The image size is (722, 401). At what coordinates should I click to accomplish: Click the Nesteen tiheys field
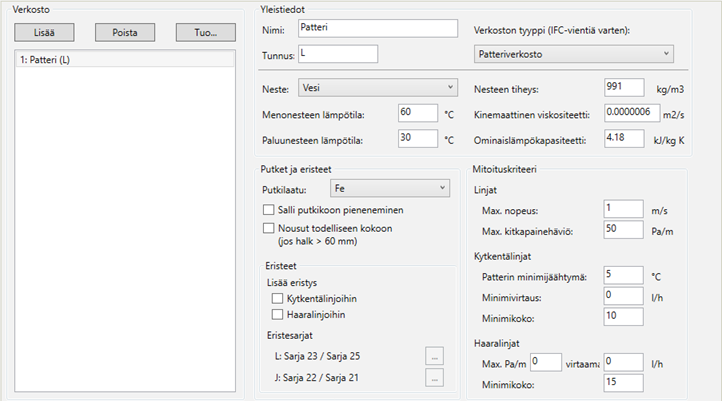point(624,87)
